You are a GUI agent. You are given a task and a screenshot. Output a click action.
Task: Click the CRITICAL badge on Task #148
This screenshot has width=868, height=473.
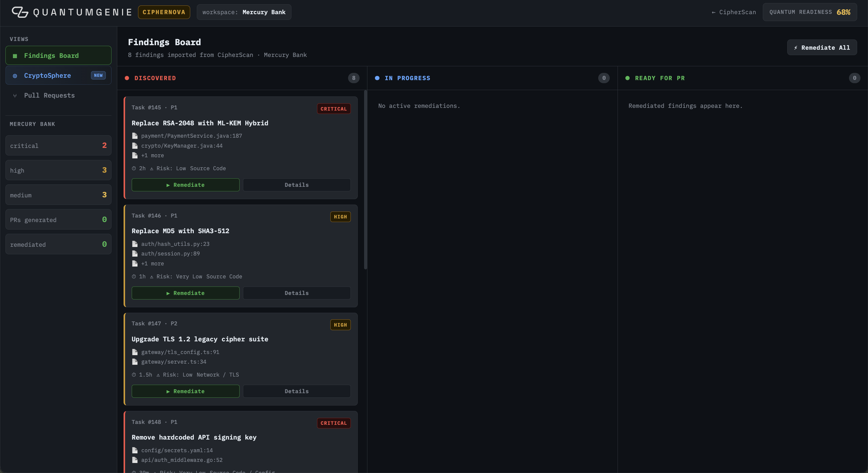[334, 423]
